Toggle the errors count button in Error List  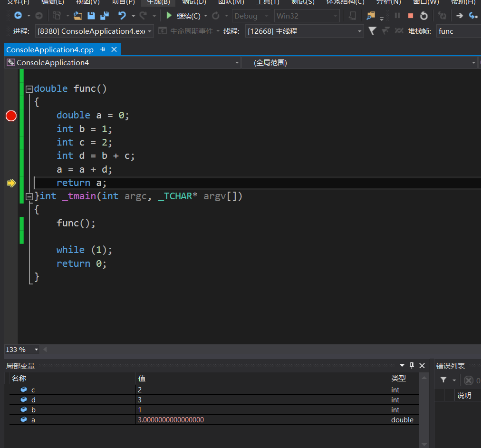[x=472, y=380]
